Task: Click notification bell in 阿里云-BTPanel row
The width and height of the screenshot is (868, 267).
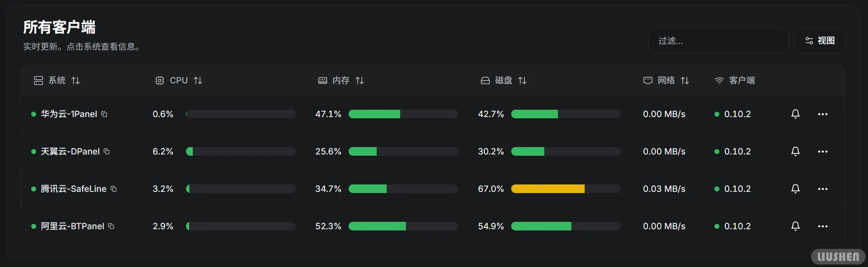Action: [x=795, y=226]
